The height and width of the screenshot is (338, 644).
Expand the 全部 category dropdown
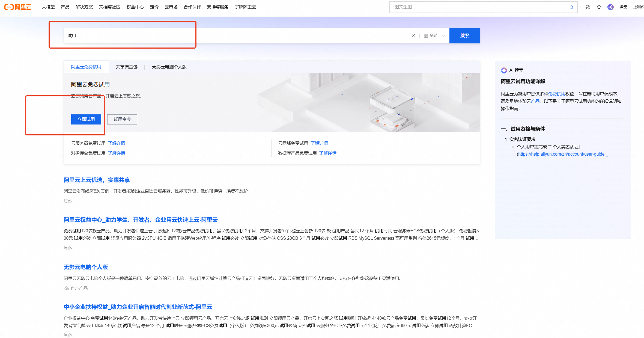[434, 35]
